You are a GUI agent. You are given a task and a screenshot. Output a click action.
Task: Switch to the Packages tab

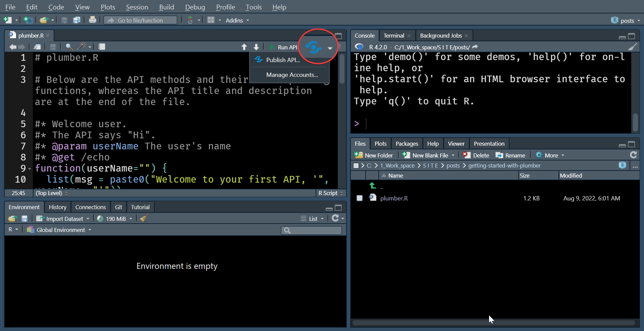407,143
